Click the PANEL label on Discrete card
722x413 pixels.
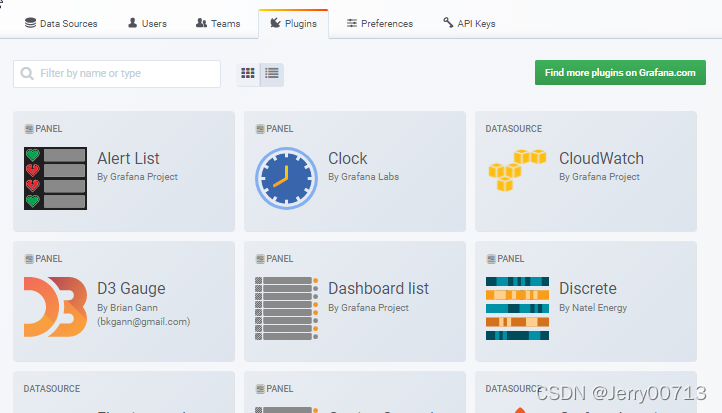click(511, 259)
